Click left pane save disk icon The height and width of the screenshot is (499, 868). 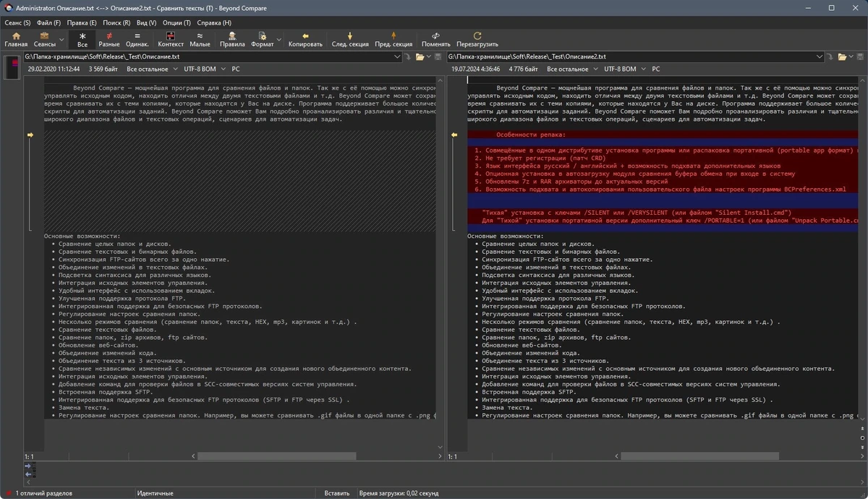click(438, 56)
